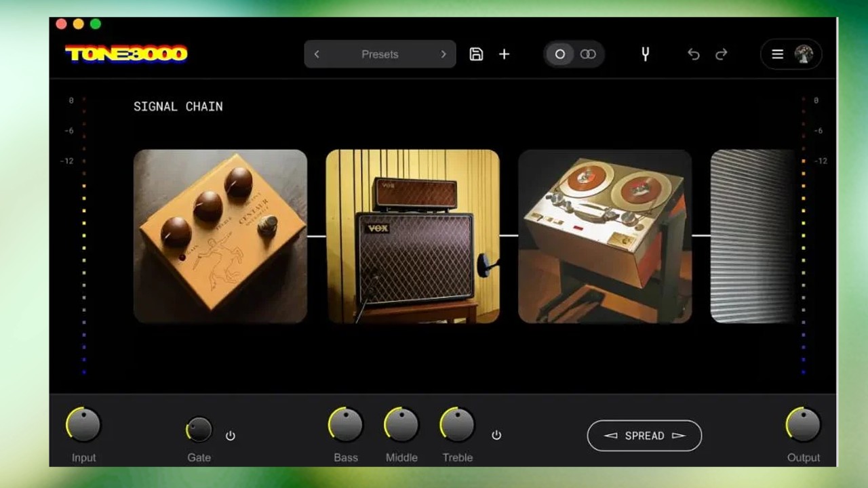Open the hamburger menu

tap(778, 54)
